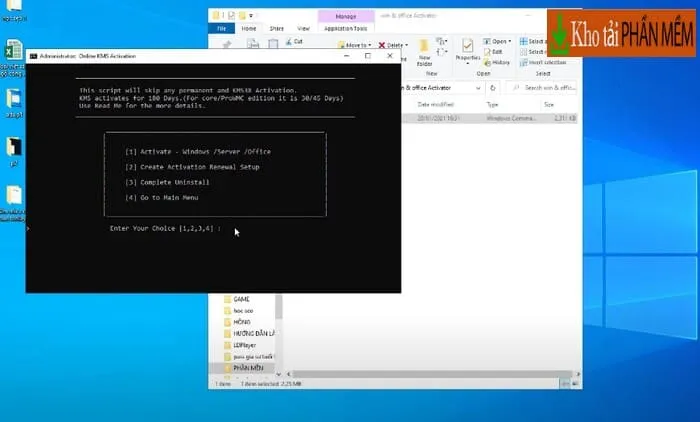Click the navigation pane vertical scrollbar thumb

279,307
